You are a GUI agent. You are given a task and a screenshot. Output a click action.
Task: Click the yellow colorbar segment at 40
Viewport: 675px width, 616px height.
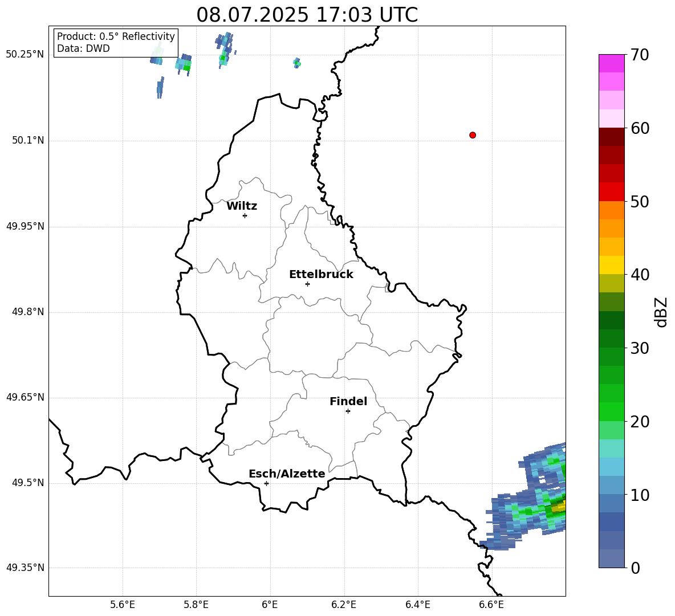(611, 265)
